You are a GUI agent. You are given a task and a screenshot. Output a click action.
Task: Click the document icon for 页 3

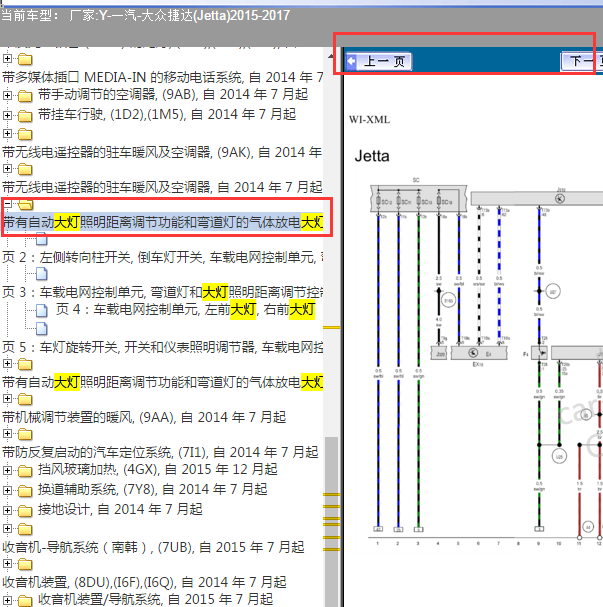[42, 274]
